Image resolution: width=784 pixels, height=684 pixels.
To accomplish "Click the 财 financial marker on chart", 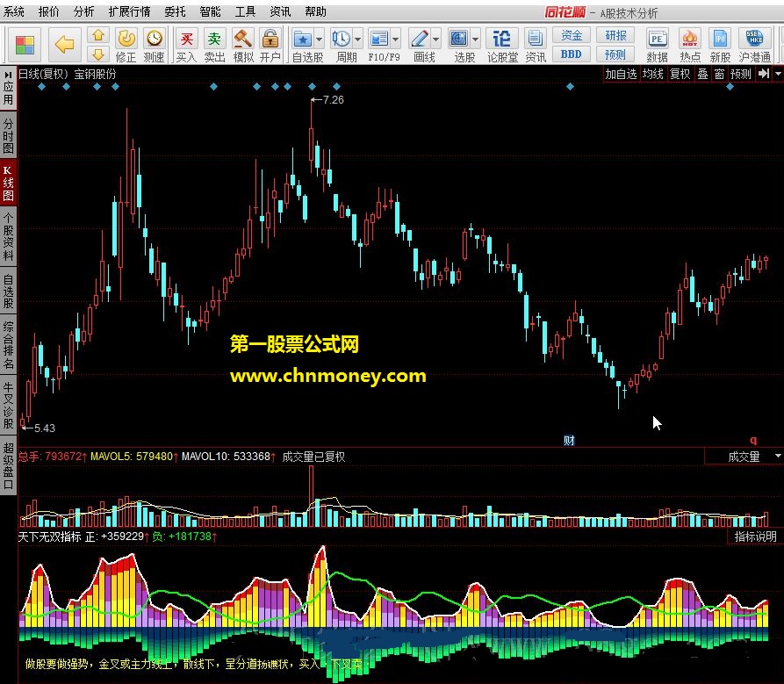I will click(x=569, y=441).
